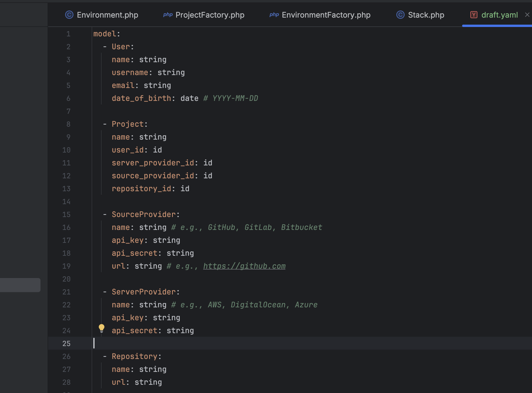
Task: Click the 'user_id: id' line
Action: tap(137, 150)
